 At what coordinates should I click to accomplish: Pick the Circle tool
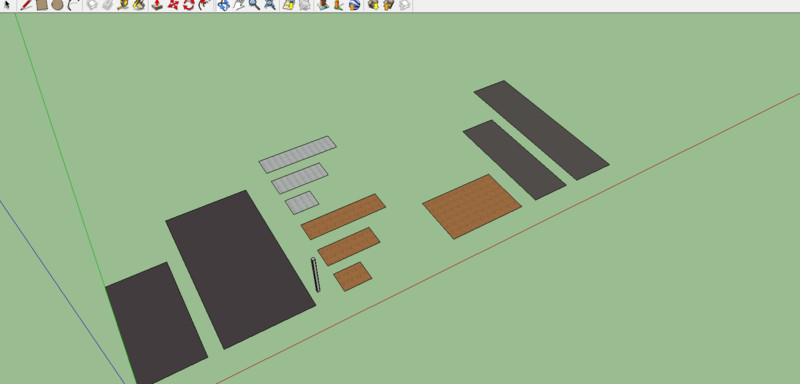click(57, 5)
